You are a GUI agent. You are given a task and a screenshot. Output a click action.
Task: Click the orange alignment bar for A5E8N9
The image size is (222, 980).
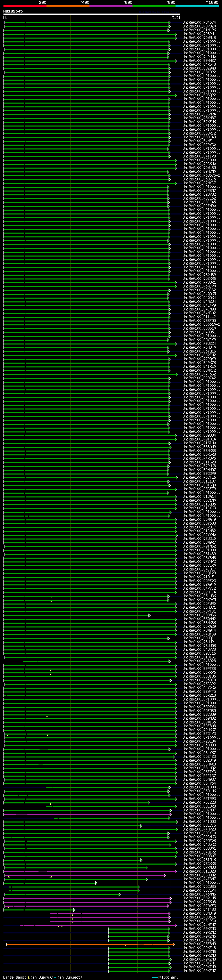tap(90, 944)
